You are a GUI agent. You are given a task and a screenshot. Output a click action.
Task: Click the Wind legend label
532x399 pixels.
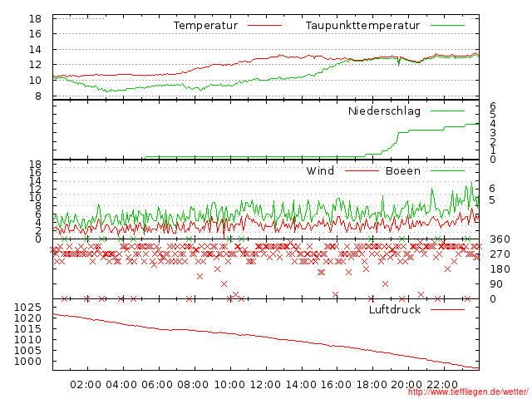[320, 170]
